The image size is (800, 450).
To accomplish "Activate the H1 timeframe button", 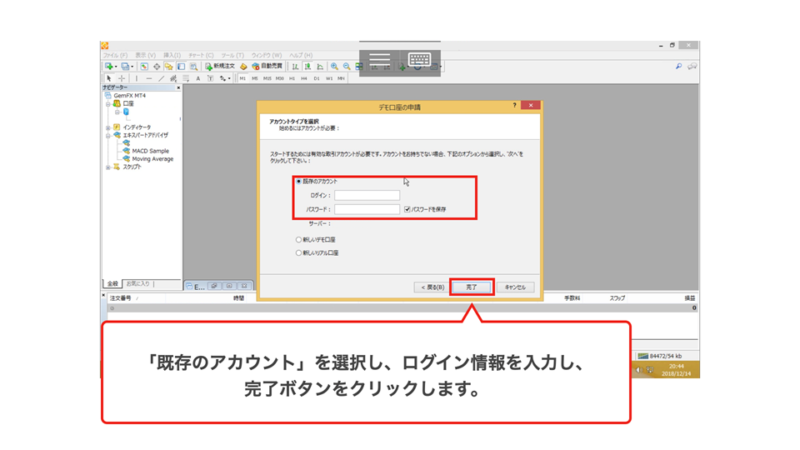I will (292, 79).
